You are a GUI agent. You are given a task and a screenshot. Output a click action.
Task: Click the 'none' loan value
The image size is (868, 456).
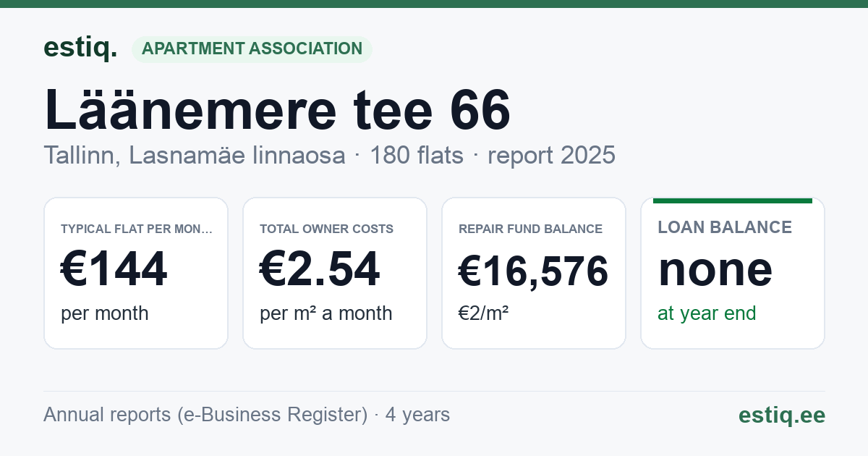click(715, 269)
